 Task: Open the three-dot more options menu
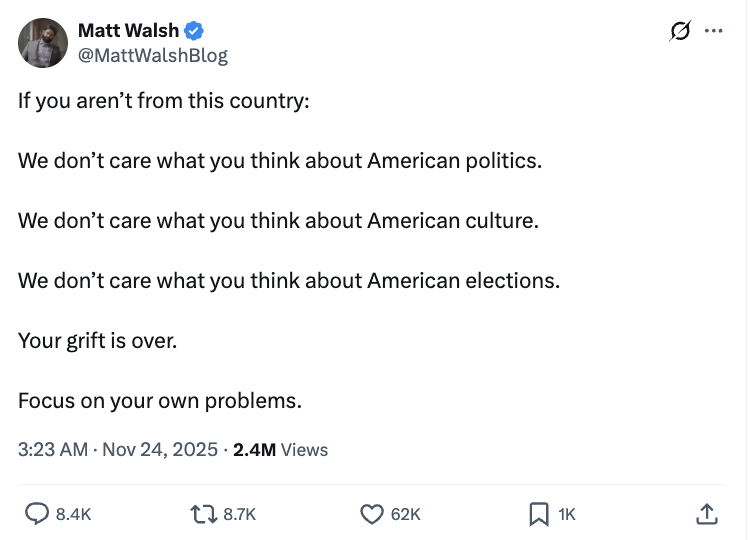(x=713, y=31)
